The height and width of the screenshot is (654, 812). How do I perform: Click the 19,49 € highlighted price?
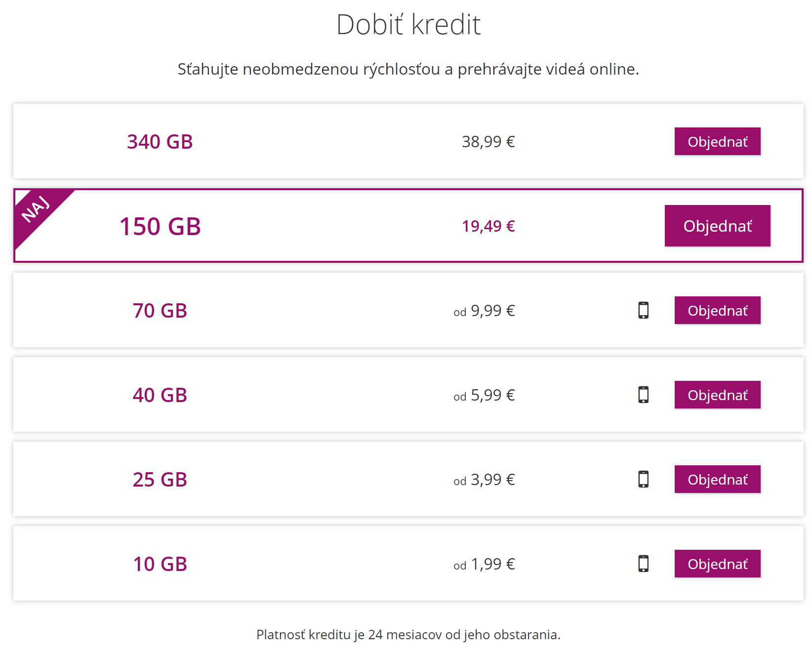click(488, 226)
